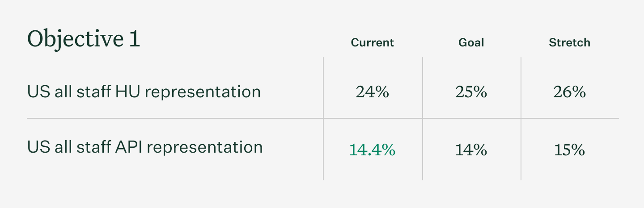Click the green 14.4% current API value

(372, 150)
